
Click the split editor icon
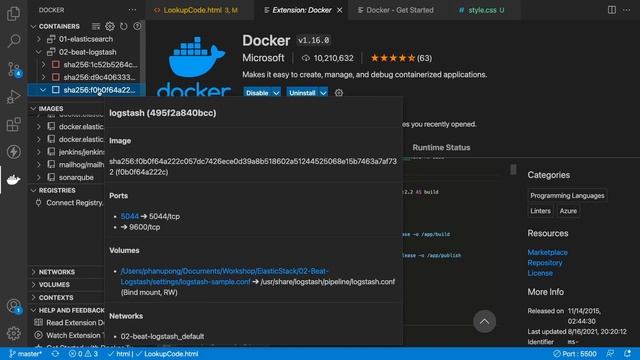click(x=611, y=10)
